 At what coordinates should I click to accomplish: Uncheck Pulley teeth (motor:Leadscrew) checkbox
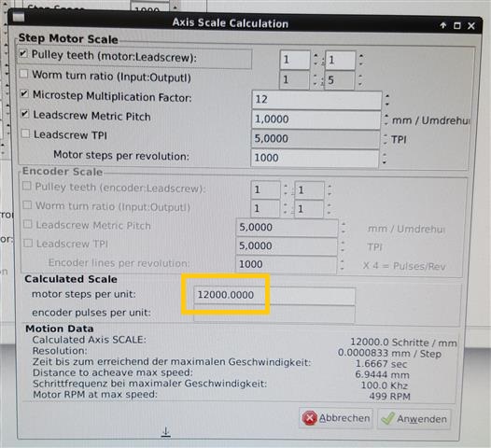pyautogui.click(x=23, y=53)
